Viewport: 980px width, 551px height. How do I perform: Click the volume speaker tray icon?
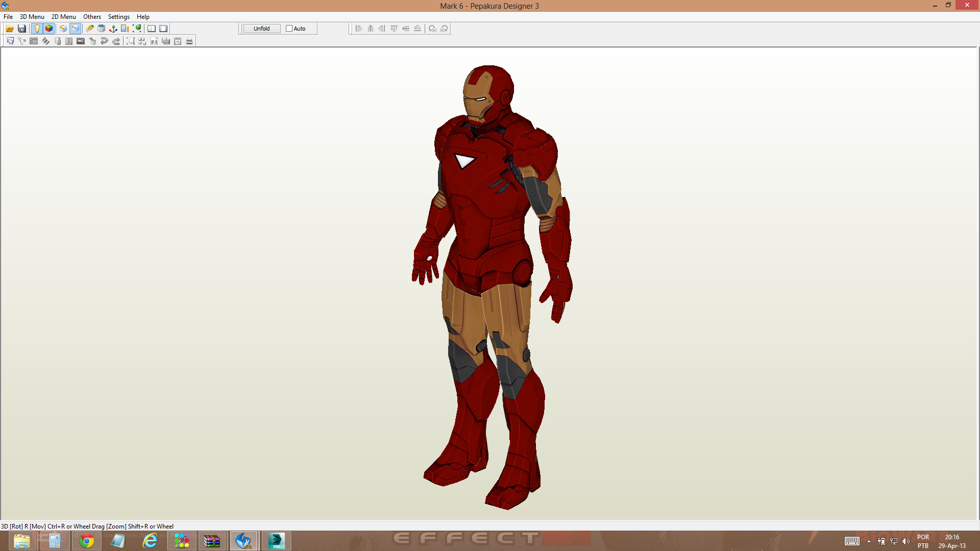[906, 541]
